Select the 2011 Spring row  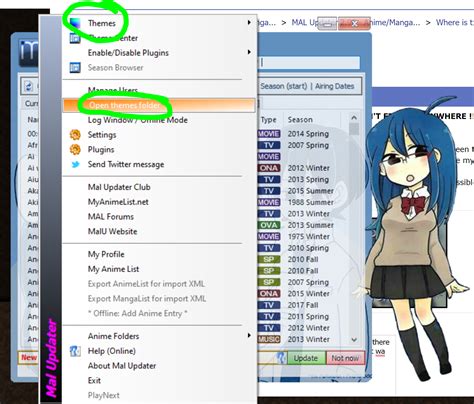[308, 316]
